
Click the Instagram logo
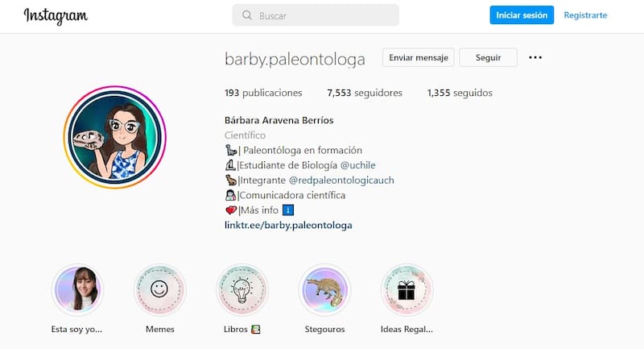pyautogui.click(x=56, y=16)
